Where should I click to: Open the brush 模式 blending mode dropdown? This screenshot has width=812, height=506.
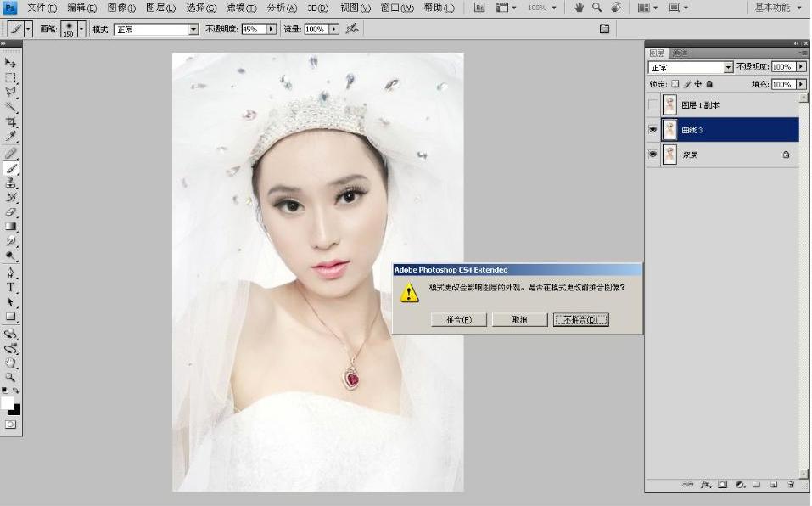pyautogui.click(x=193, y=30)
